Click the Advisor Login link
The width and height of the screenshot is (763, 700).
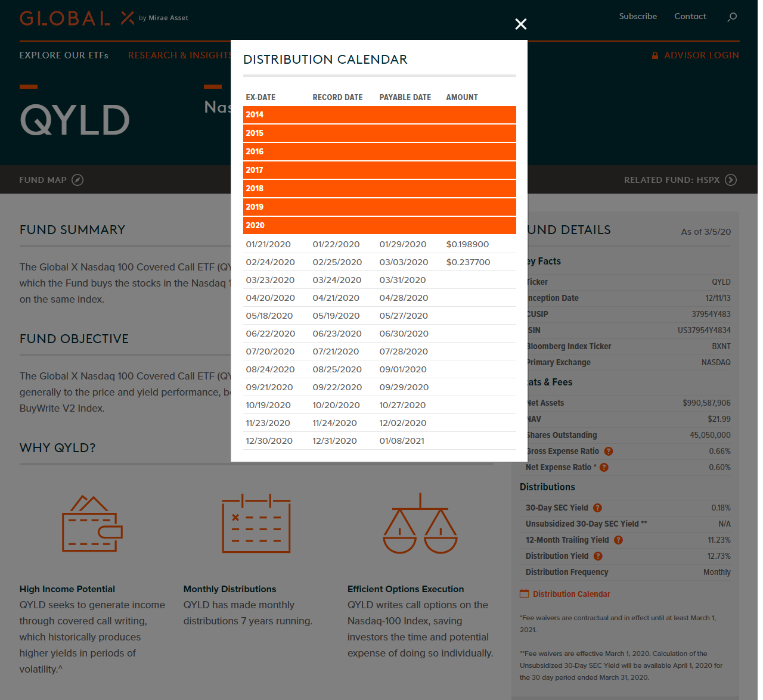[702, 55]
